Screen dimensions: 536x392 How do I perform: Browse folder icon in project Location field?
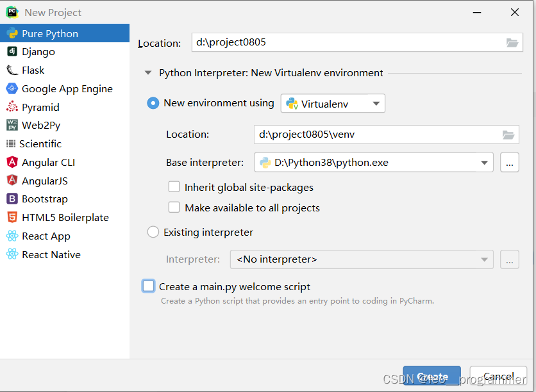512,43
